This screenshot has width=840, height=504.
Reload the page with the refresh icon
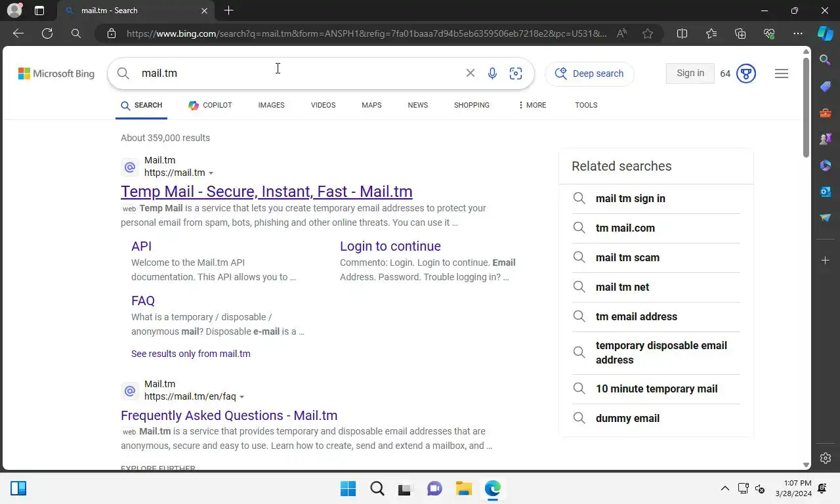[x=47, y=33]
